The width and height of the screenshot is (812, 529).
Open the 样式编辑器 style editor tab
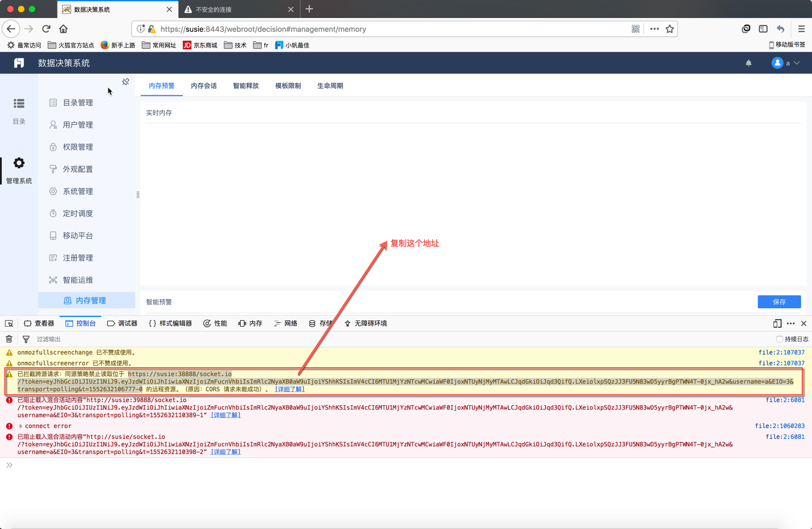pyautogui.click(x=170, y=323)
